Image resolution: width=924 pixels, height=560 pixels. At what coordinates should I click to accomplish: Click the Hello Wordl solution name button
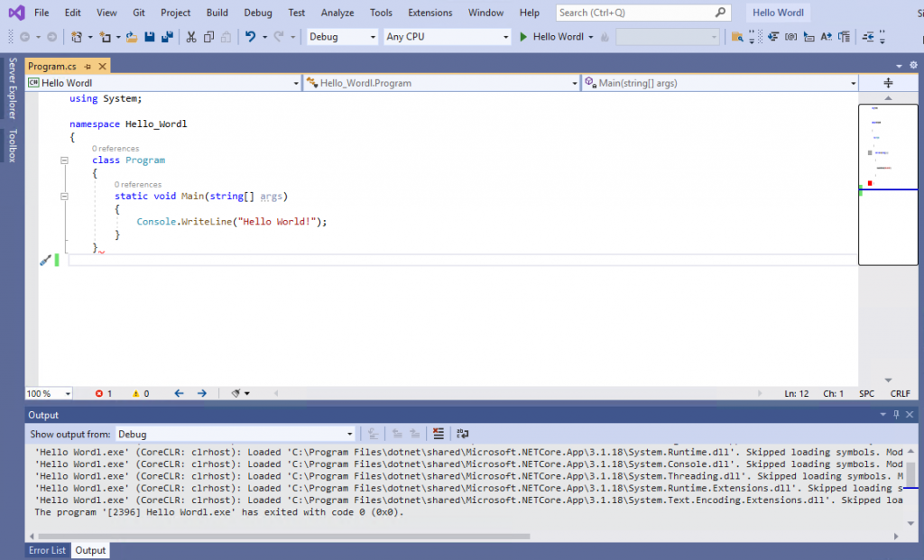778,13
